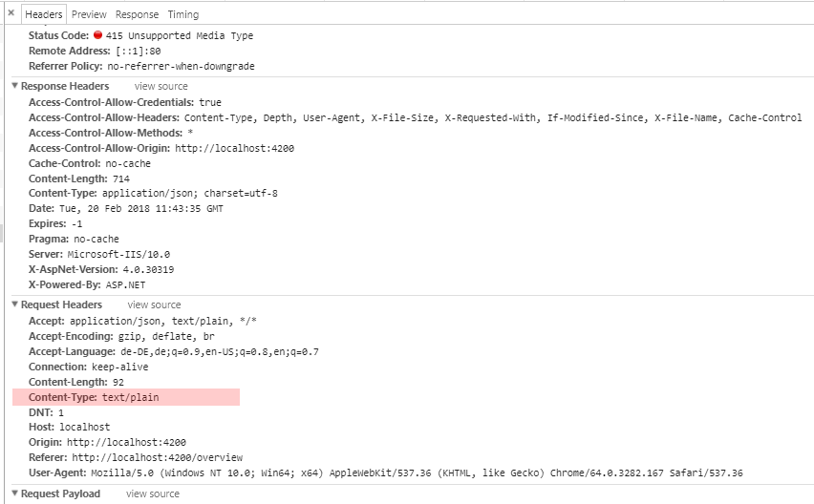Click the Status Code 415 Unsupported Media Type text
This screenshot has height=504, width=814.
[x=180, y=35]
